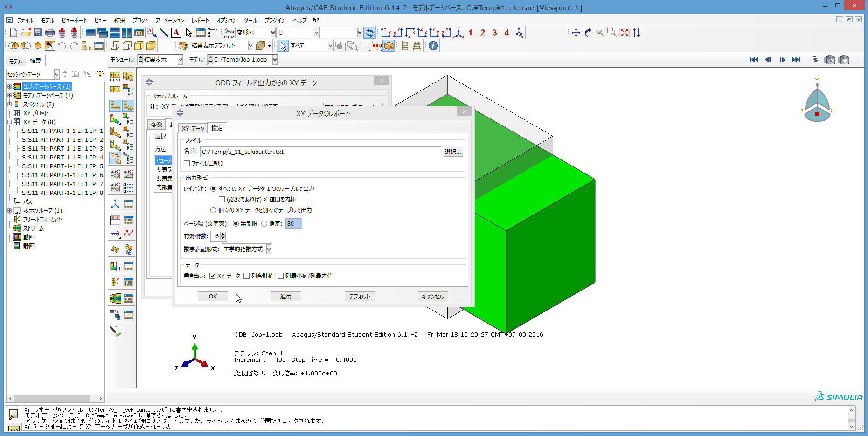Choose '指定:' page width radio
The height and width of the screenshot is (436, 868).
[x=264, y=224]
